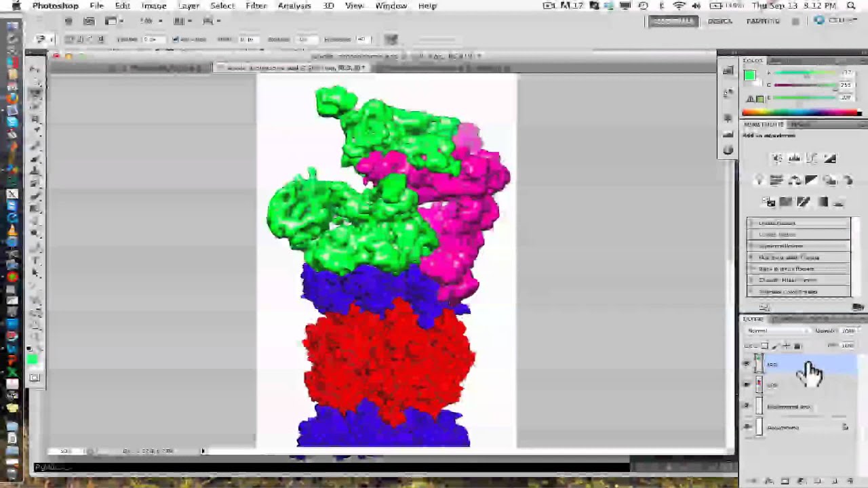Add a Photo Filter adjustment layer

click(x=830, y=180)
